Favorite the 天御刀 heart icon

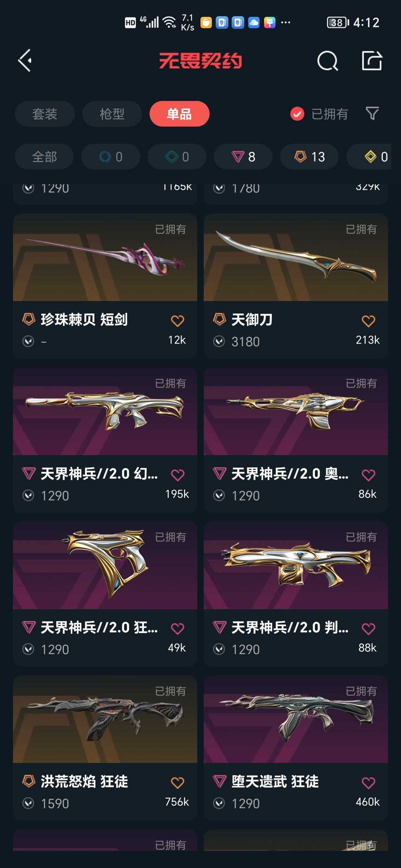point(368,321)
